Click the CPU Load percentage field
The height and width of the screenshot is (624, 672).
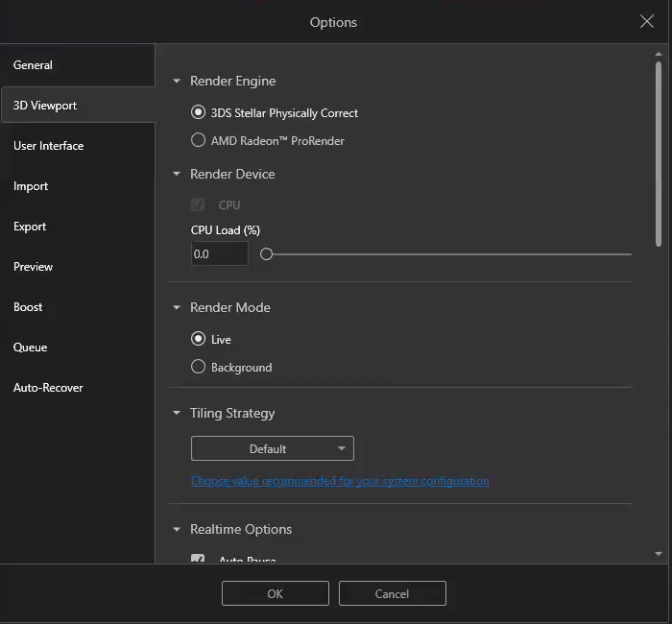point(220,253)
